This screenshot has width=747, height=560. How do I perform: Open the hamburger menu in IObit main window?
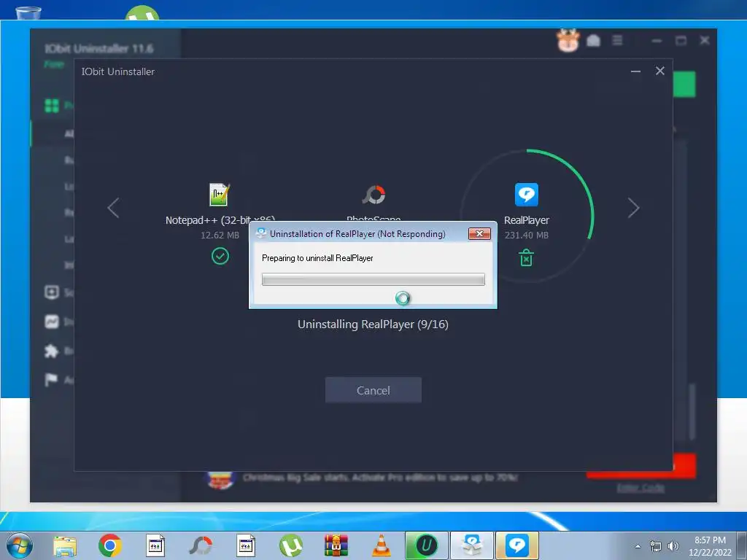coord(617,41)
